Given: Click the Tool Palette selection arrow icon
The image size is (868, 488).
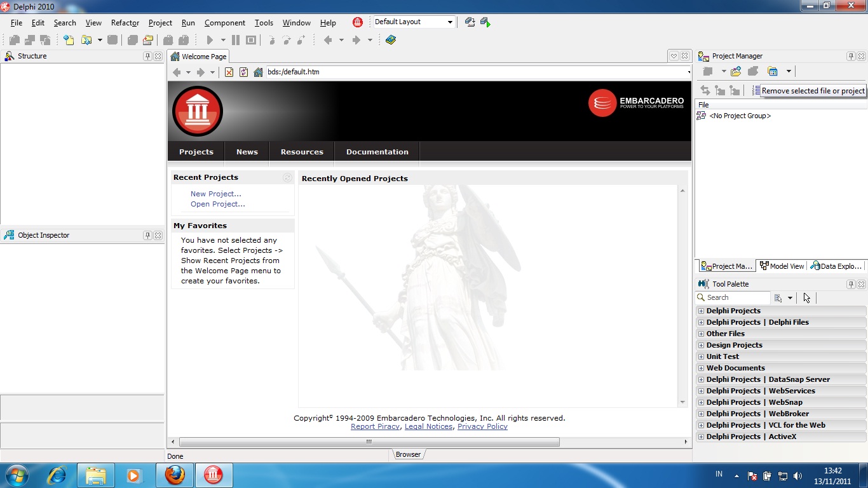Looking at the screenshot, I should tap(807, 297).
